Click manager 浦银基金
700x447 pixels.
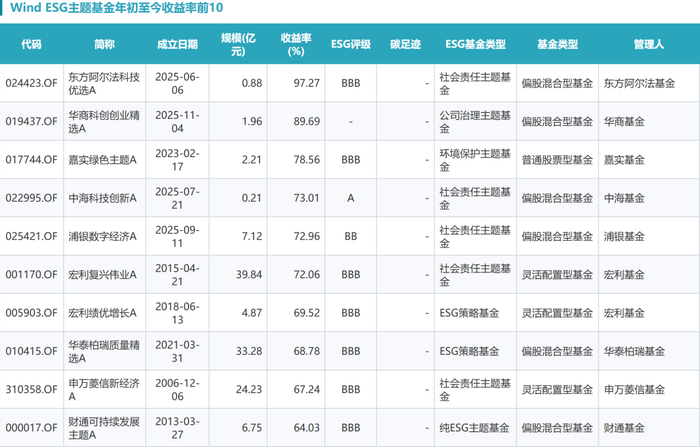point(624,236)
